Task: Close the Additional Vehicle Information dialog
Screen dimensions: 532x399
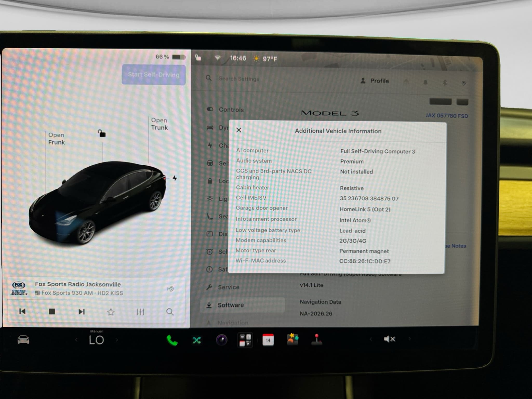Action: (239, 130)
